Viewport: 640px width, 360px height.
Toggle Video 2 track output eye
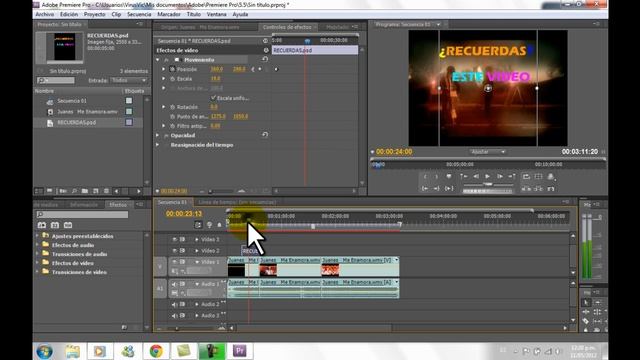(175, 251)
